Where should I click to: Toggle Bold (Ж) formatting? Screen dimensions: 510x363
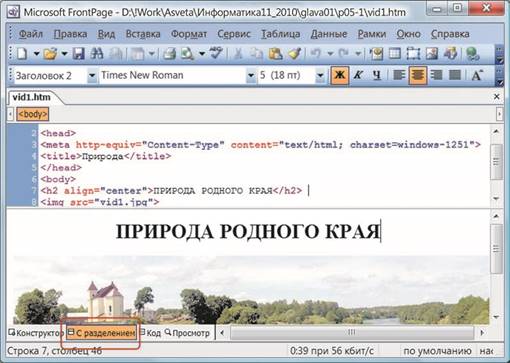[339, 75]
